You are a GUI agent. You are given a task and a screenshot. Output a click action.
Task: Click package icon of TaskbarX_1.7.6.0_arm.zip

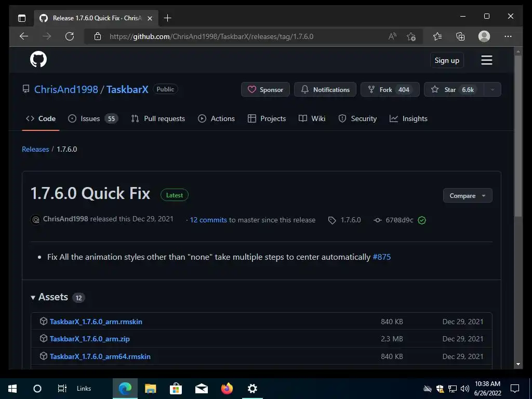pos(44,338)
